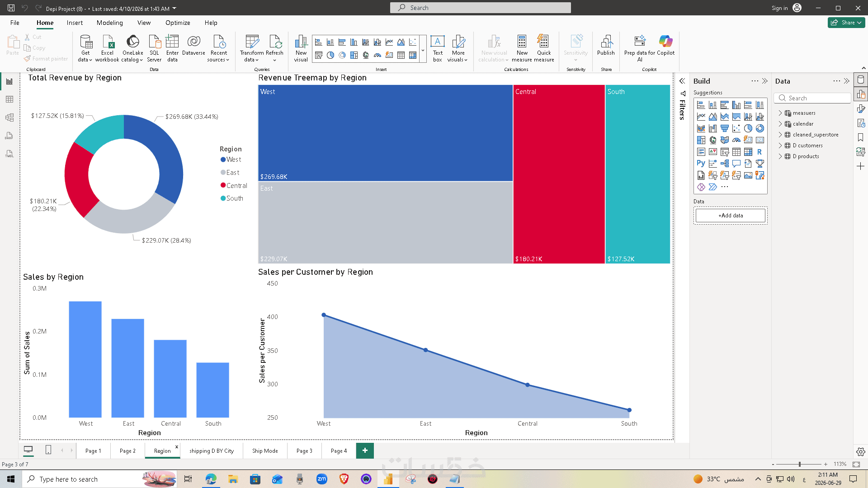Open the More visuals dropdown
This screenshot has height=488, width=868.
(458, 49)
